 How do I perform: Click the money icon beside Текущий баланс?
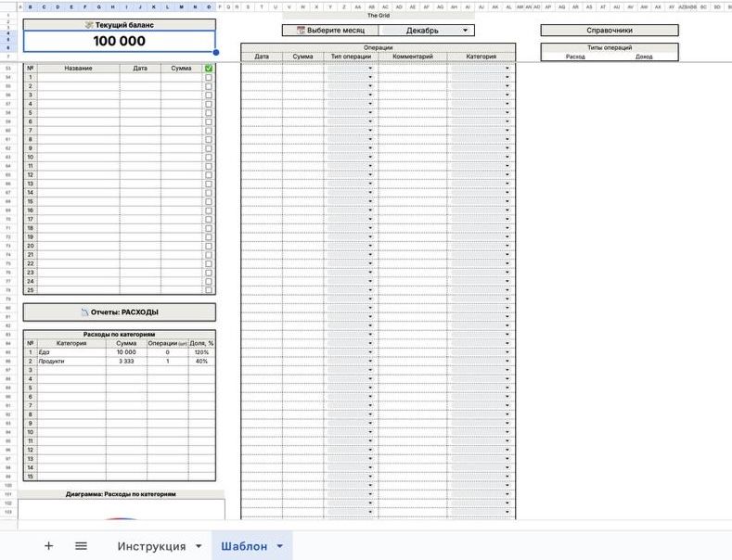(x=89, y=25)
